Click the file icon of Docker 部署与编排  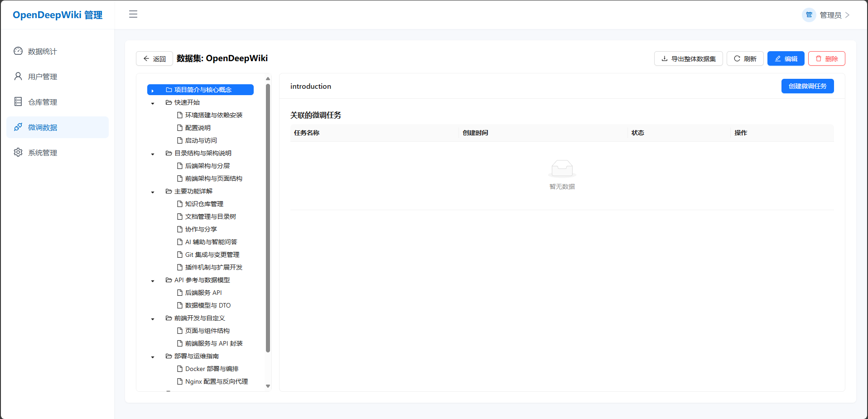pos(180,369)
